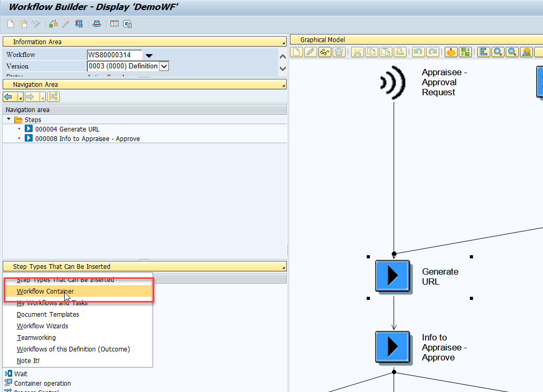The width and height of the screenshot is (543, 392).
Task: Select Workflows of this Definition (Outcome)
Action: point(78,349)
